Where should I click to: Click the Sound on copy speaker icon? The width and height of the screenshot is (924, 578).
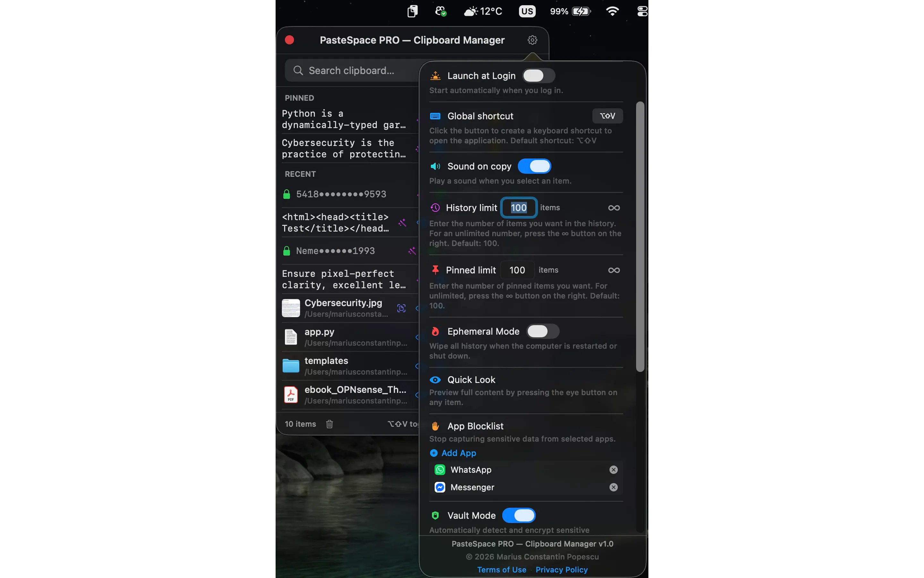tap(435, 166)
